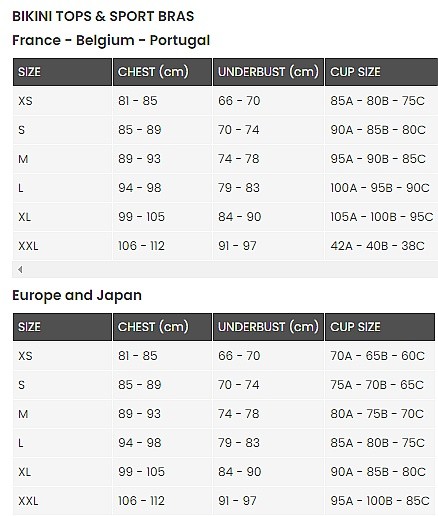Click UNDERBUST (cm) header in France table
The image size is (438, 516).
[x=268, y=72]
